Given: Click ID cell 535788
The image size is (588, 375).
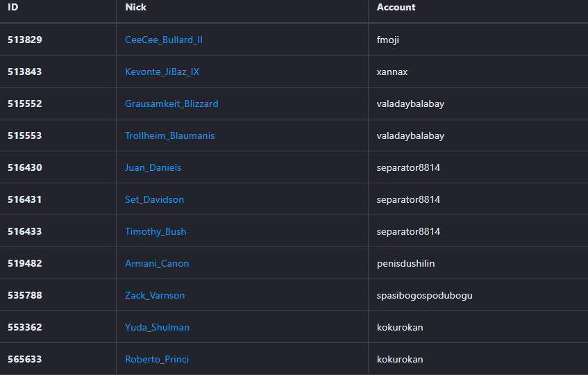Looking at the screenshot, I should (x=25, y=296).
